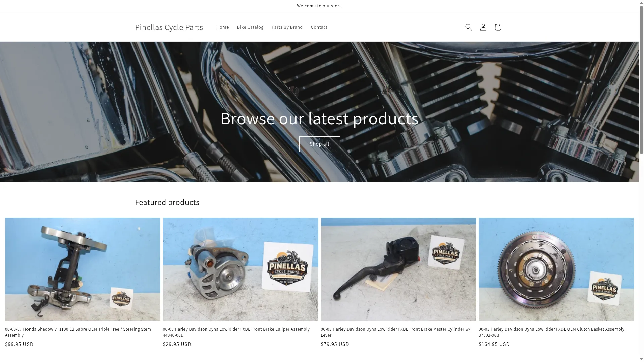Image resolution: width=644 pixels, height=362 pixels.
Task: Open Front Brake Master Cylinder product image
Action: [398, 269]
